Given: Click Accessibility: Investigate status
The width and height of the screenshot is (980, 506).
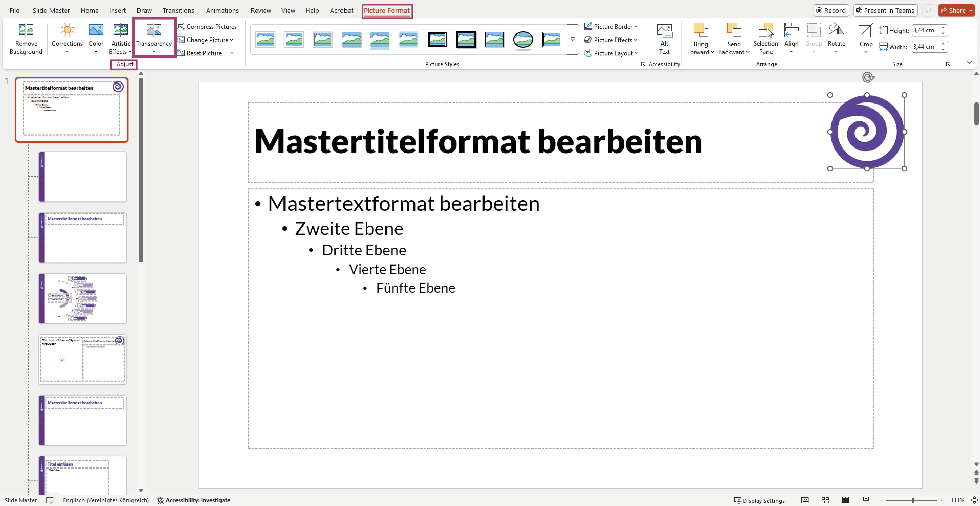Looking at the screenshot, I should click(194, 500).
